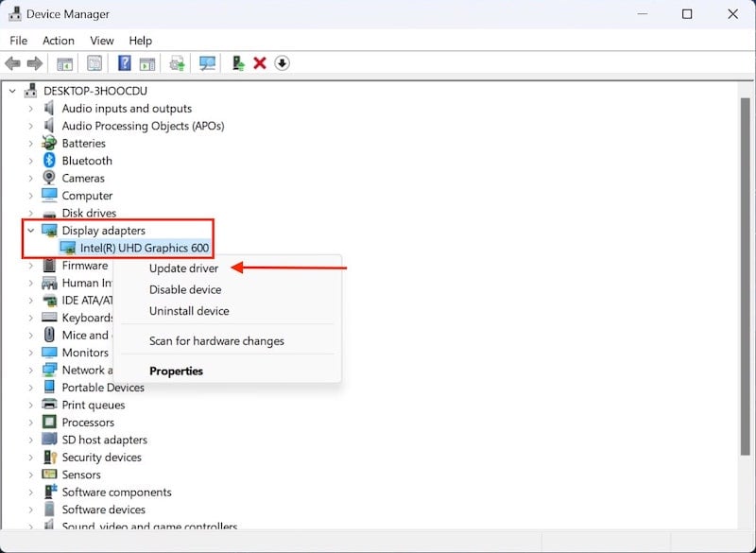Click the Scan for hardware changes monitor icon

coord(207,63)
